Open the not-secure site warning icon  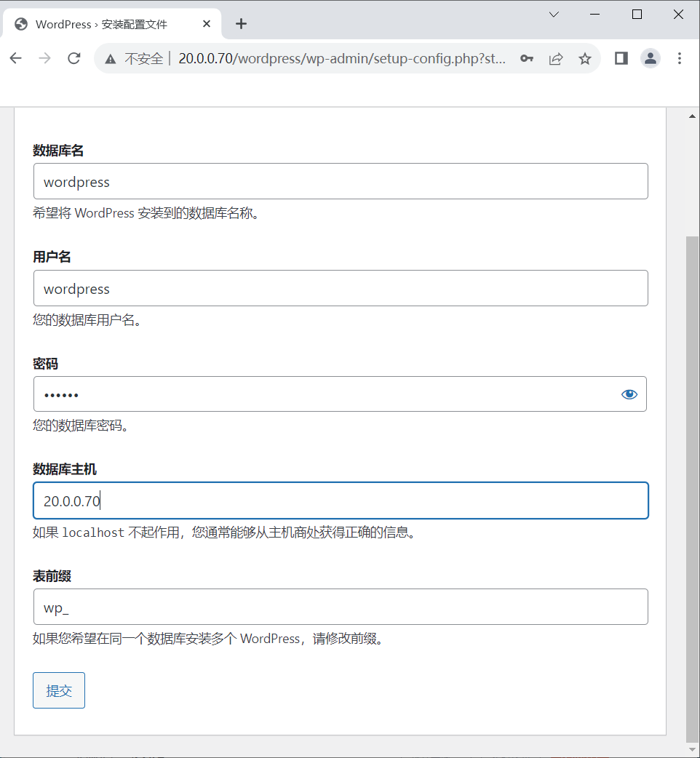click(x=111, y=59)
